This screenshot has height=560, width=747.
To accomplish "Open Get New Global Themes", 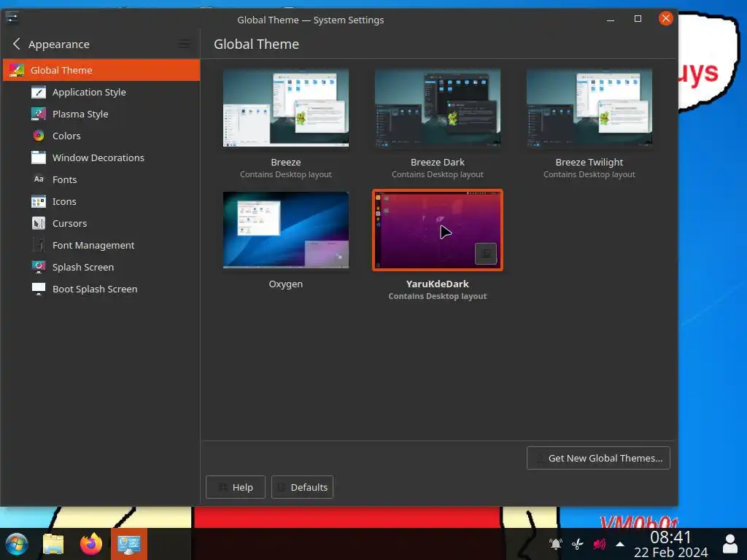I will pos(598,458).
